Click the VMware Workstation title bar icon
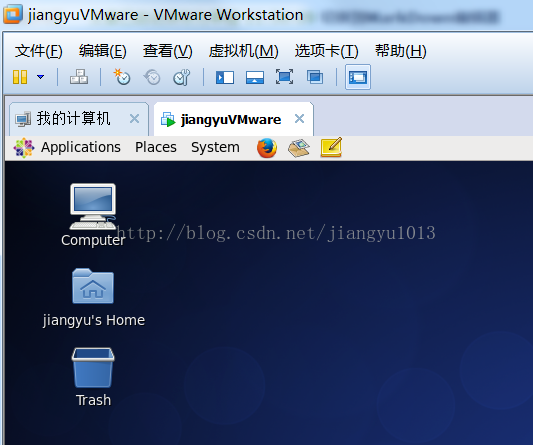The height and width of the screenshot is (445, 533). tap(13, 14)
